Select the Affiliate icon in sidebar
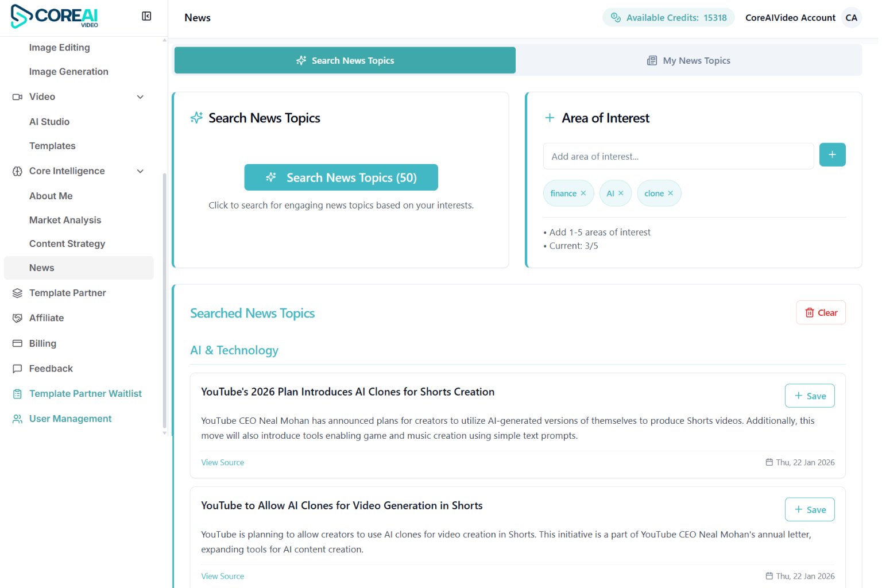 [x=17, y=318]
